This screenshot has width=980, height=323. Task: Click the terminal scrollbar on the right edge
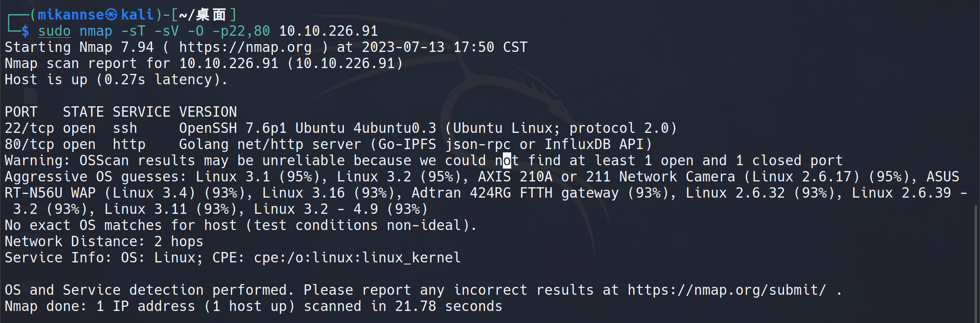pos(975,262)
